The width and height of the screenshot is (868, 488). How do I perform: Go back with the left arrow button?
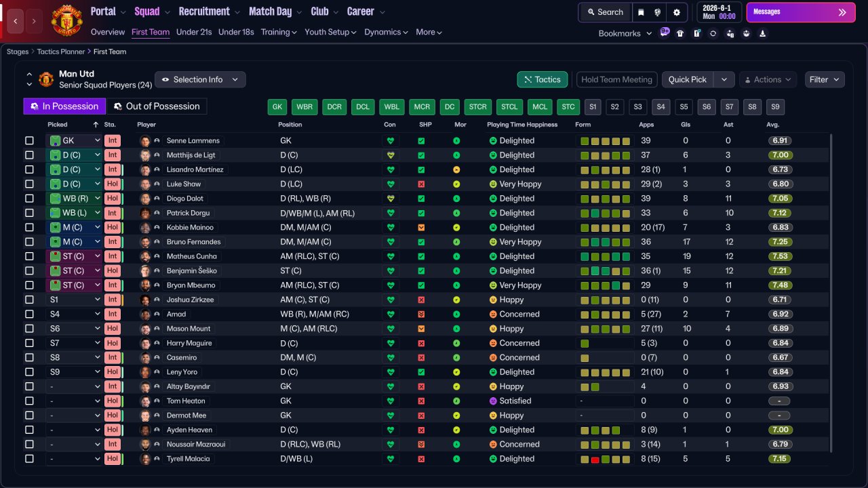pos(16,21)
